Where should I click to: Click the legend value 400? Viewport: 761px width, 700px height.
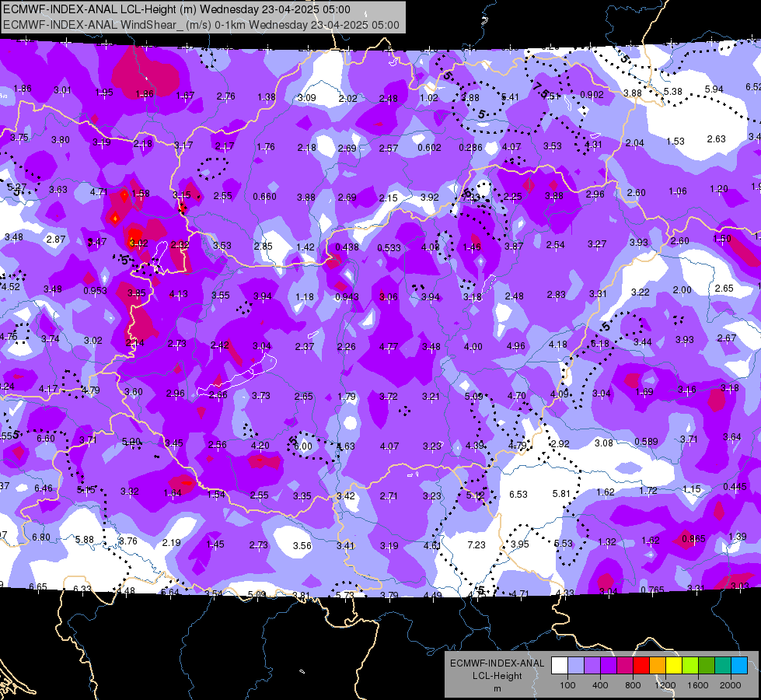point(600,685)
